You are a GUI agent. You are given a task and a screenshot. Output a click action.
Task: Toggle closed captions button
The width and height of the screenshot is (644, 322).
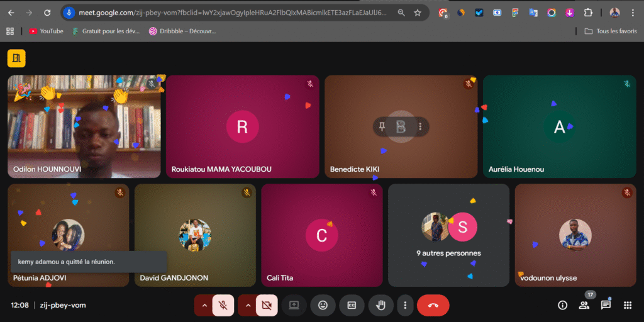click(352, 305)
